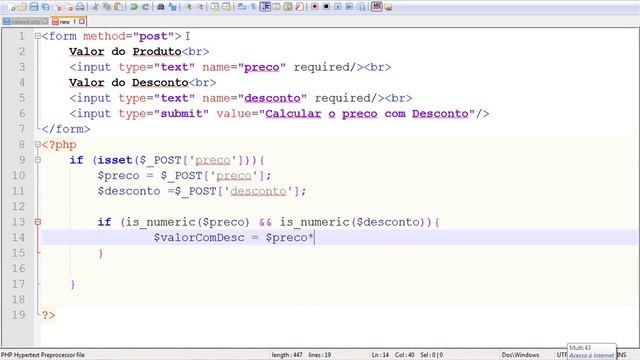Open a file using the Open folder icon
Screen dimensions: 640x360
pyautogui.click(x=22, y=7)
